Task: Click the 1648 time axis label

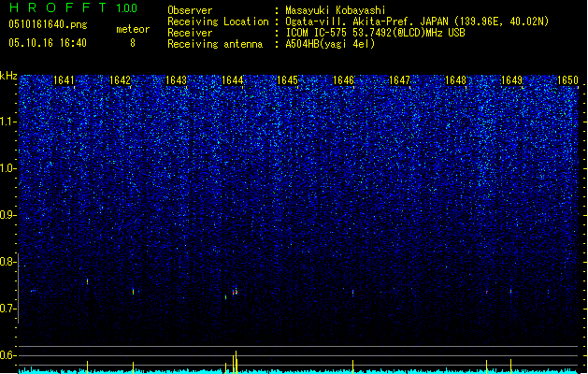Action: click(x=455, y=79)
